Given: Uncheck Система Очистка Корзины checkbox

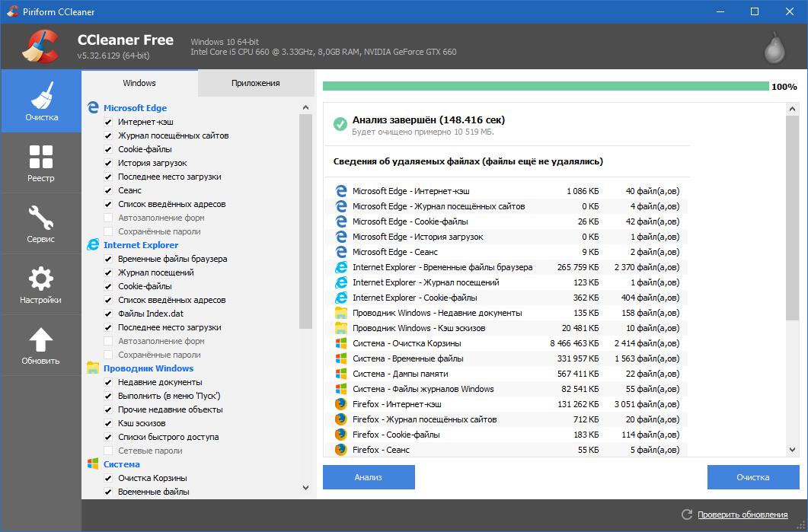Looking at the screenshot, I should pyautogui.click(x=108, y=478).
